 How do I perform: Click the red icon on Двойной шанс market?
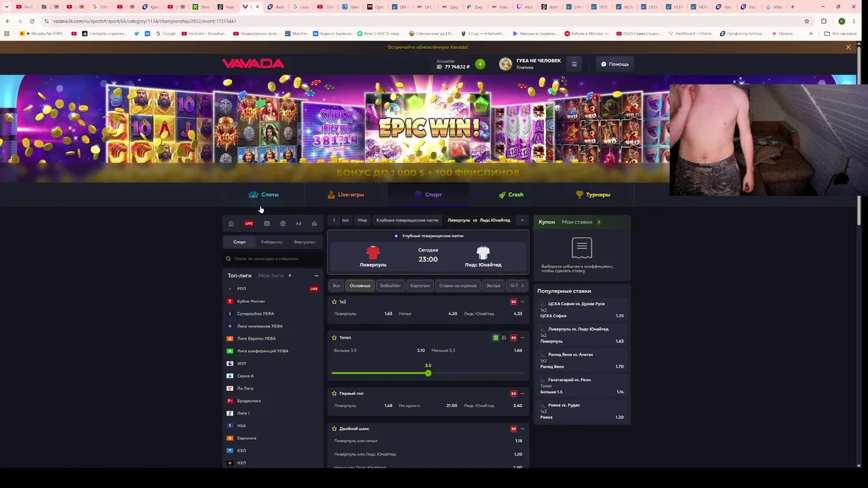click(x=513, y=428)
